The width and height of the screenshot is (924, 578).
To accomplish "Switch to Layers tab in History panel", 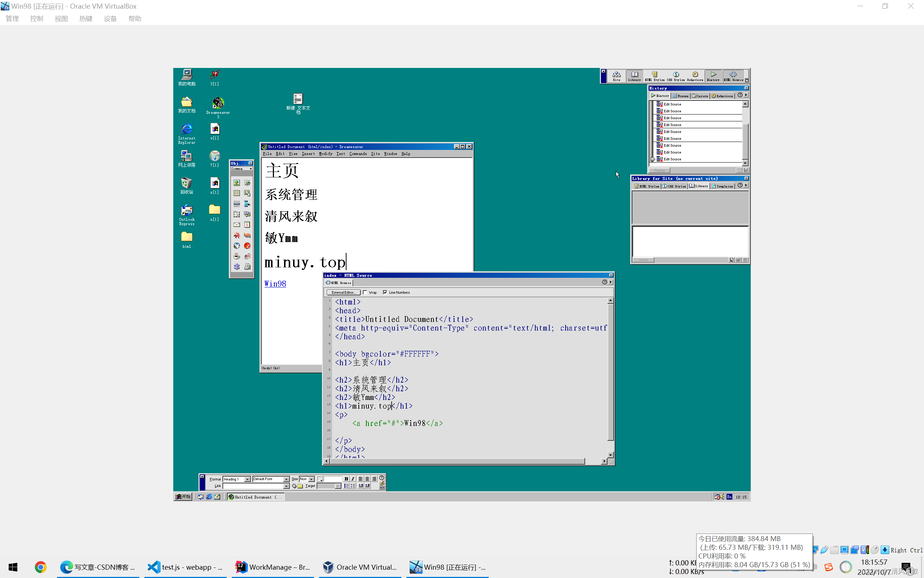I will (x=700, y=96).
